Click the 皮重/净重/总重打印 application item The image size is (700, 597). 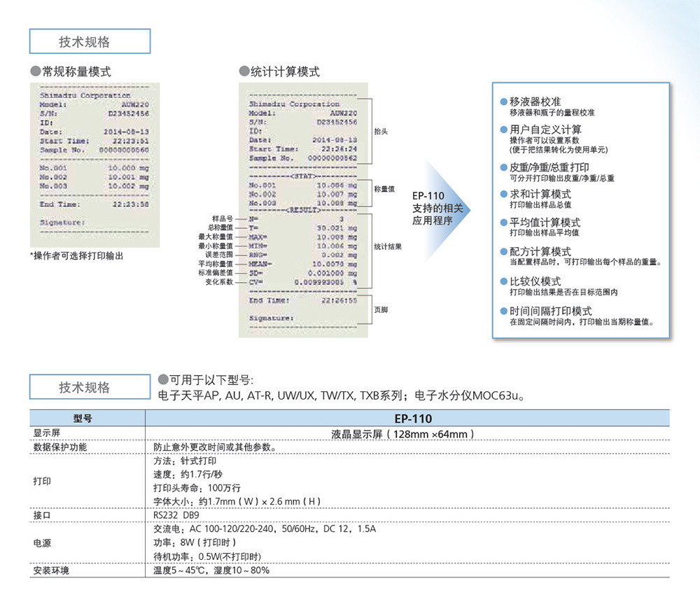click(x=549, y=167)
